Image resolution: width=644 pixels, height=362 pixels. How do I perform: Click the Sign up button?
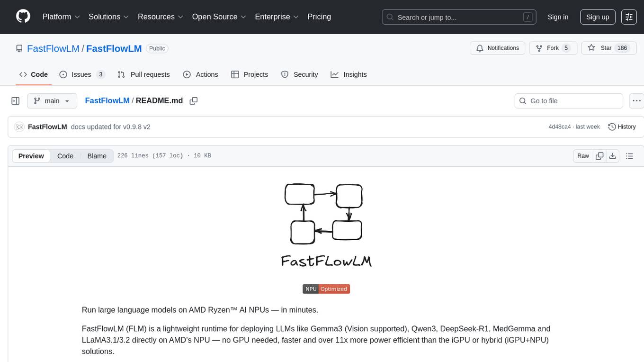tap(598, 17)
